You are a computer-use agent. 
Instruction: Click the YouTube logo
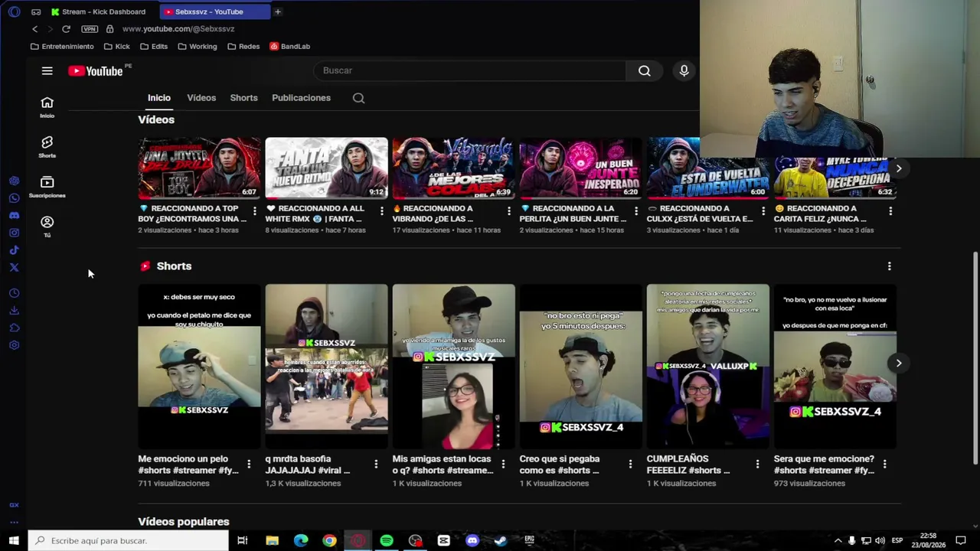(x=95, y=71)
